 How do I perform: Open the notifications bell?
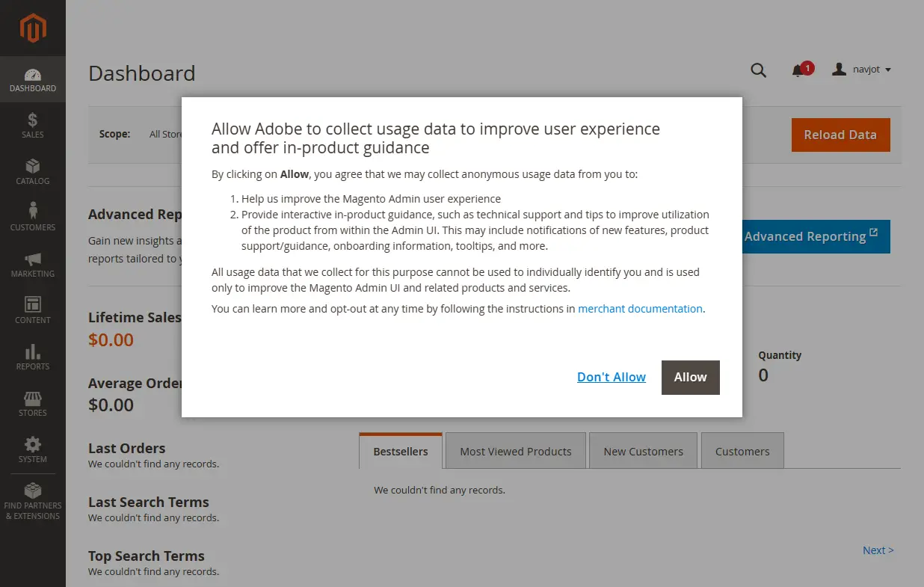(x=798, y=70)
